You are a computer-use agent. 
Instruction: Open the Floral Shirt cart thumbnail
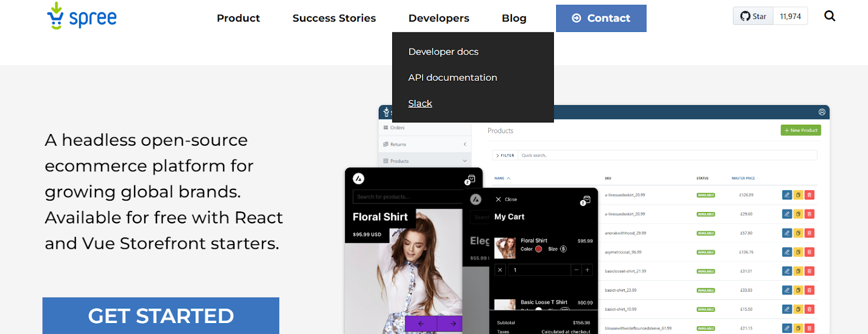(505, 248)
